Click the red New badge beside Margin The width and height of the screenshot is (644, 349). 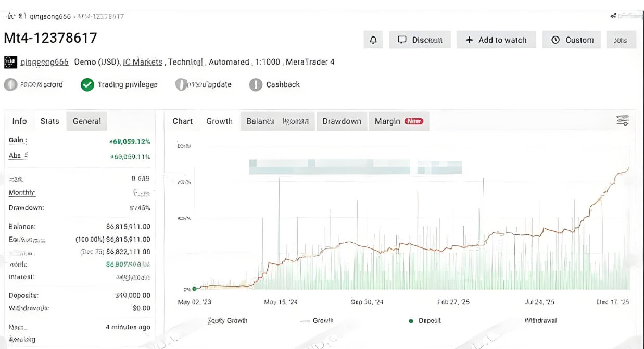pos(414,121)
